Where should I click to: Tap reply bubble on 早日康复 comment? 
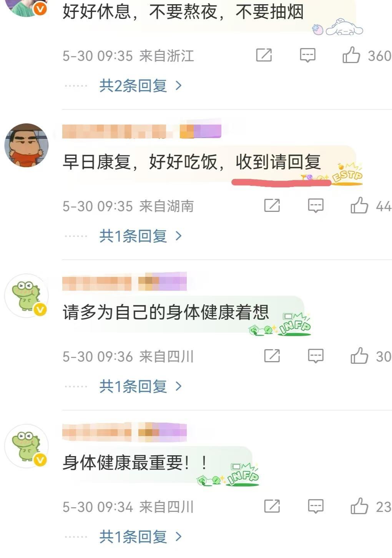(x=316, y=206)
